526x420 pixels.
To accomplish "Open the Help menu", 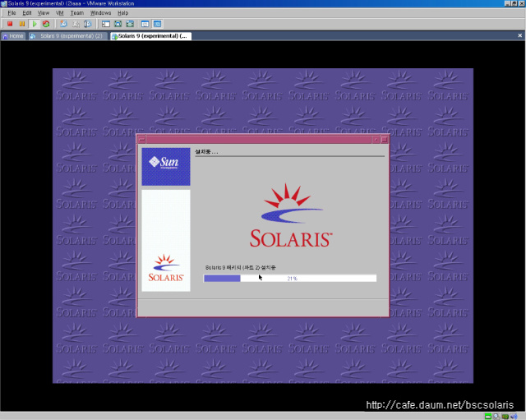I will coord(122,13).
